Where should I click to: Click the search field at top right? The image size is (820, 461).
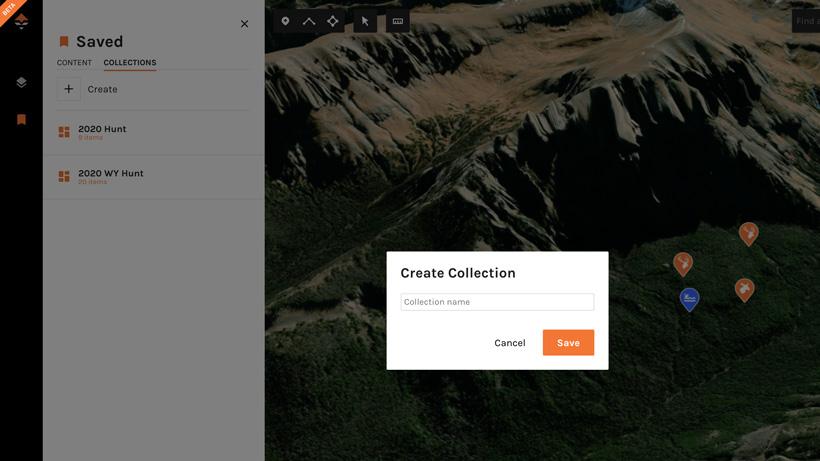click(805, 21)
